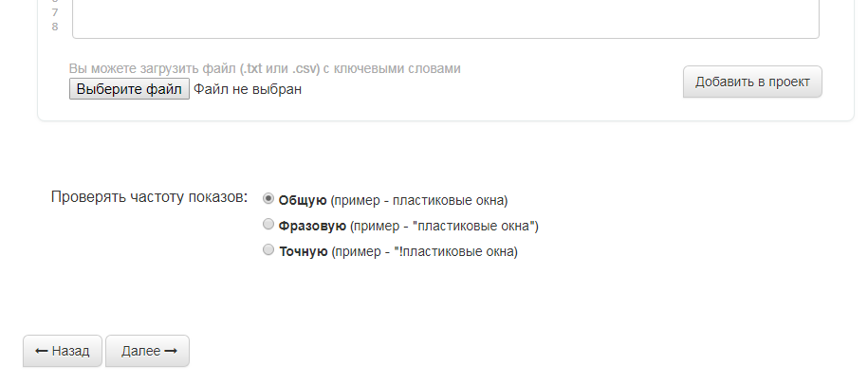Click line number 7 in the gutter
Image resolution: width=868 pixels, height=384 pixels.
tap(55, 12)
